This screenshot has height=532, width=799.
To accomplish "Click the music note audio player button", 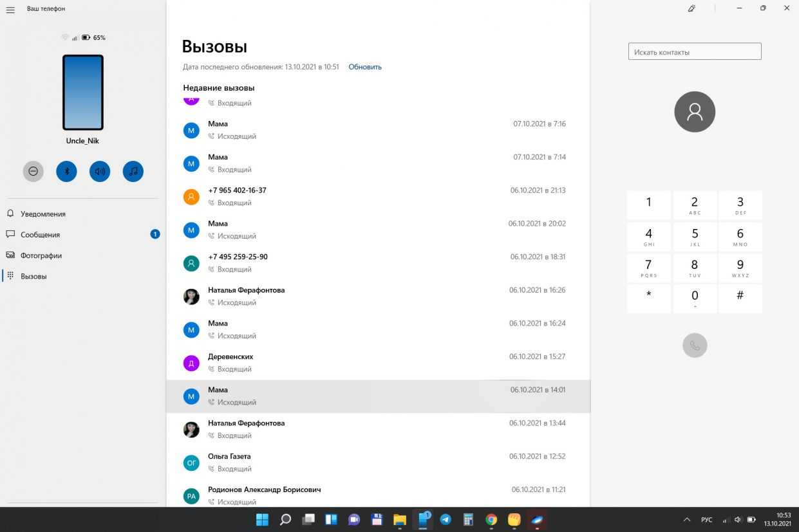I will coord(133,171).
